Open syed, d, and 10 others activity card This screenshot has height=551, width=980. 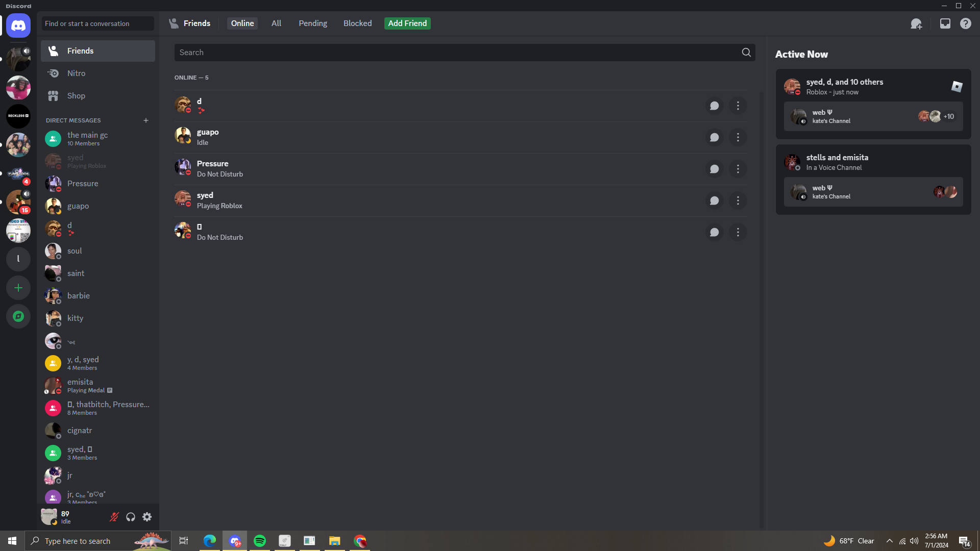click(x=873, y=104)
